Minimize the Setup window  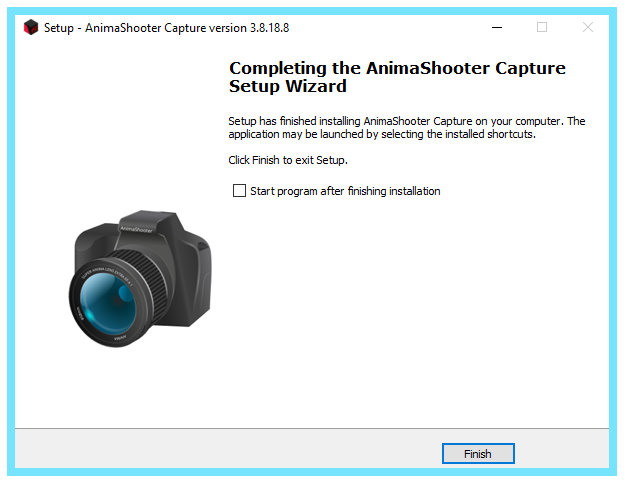coord(497,27)
